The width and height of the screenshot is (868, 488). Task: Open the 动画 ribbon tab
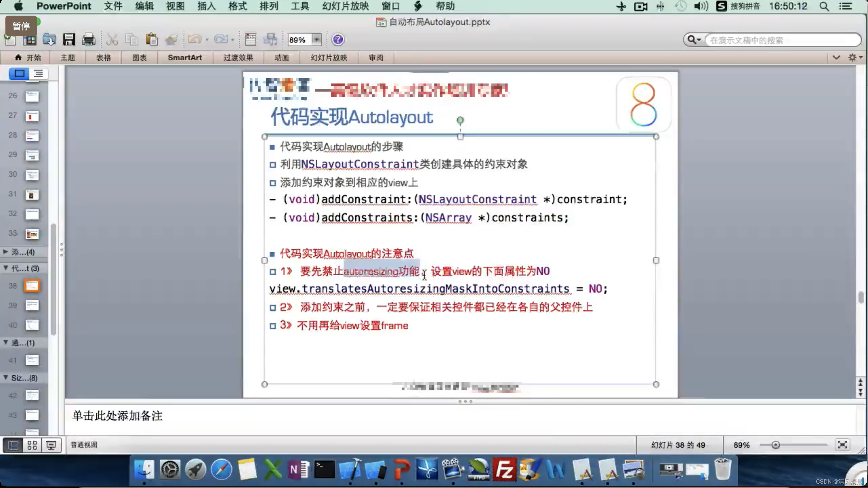click(281, 58)
